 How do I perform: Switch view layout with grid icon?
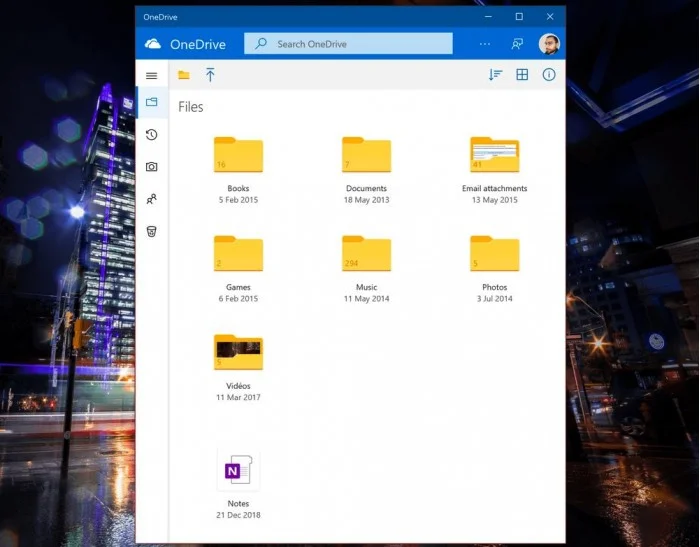[x=522, y=75]
